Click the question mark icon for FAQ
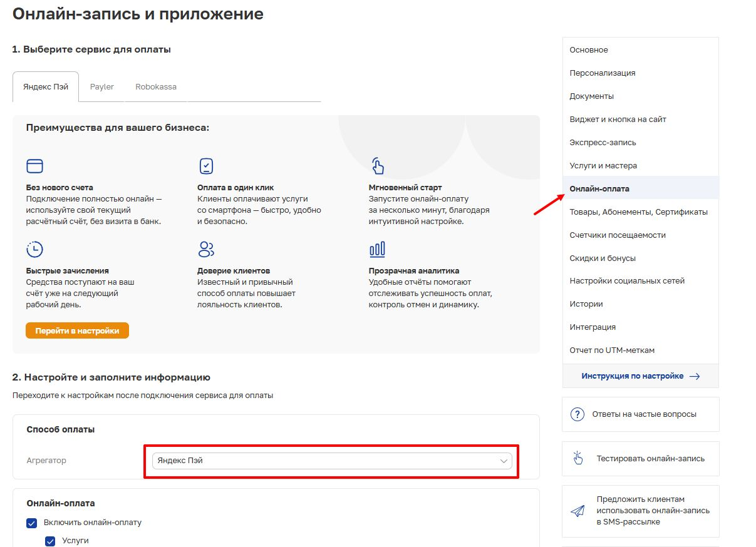 (x=577, y=414)
